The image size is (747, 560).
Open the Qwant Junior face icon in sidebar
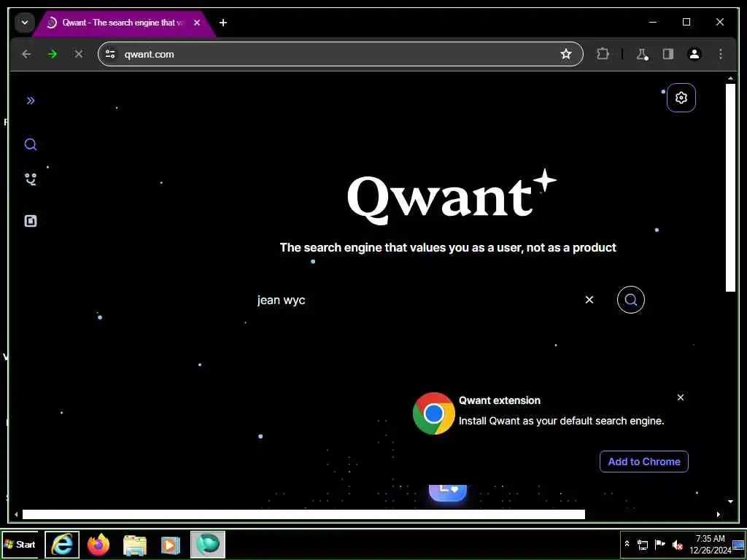click(x=31, y=179)
